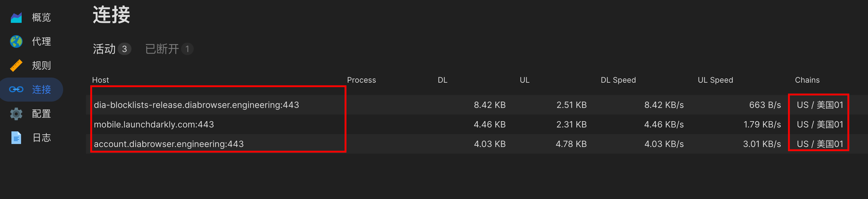Click the 连接 chain-link icon
The width and height of the screenshot is (868, 199).
click(x=16, y=90)
